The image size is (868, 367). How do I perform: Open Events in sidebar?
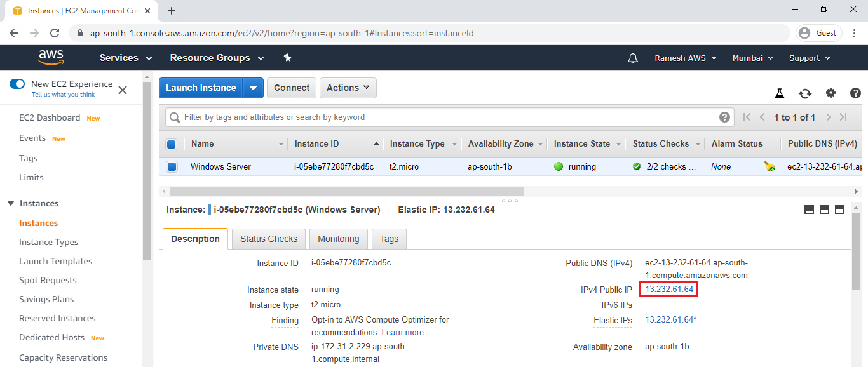32,138
